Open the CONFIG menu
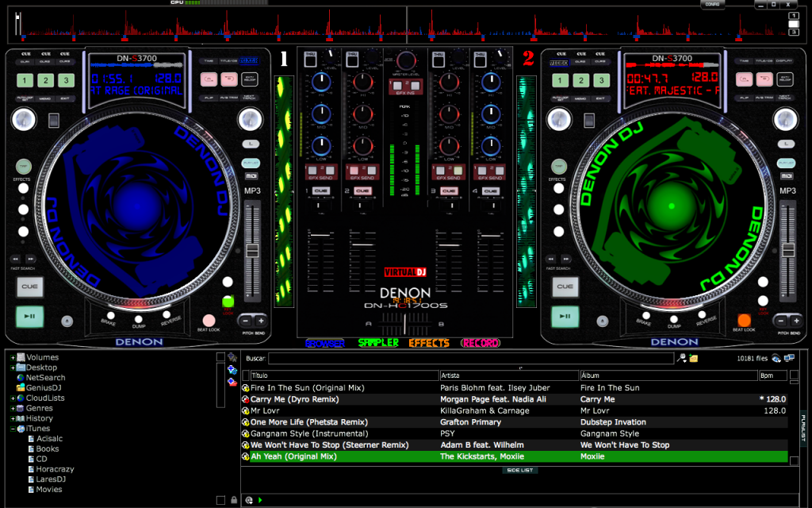The width and height of the screenshot is (812, 508). [713, 4]
